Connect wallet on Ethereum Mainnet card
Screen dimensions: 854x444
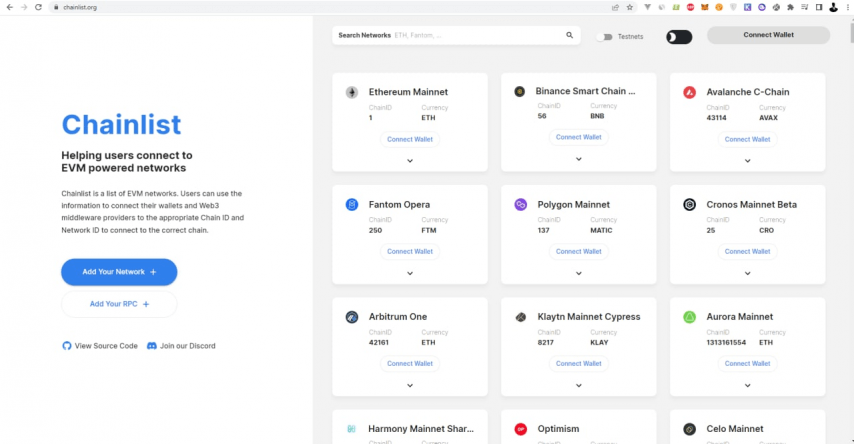[410, 139]
